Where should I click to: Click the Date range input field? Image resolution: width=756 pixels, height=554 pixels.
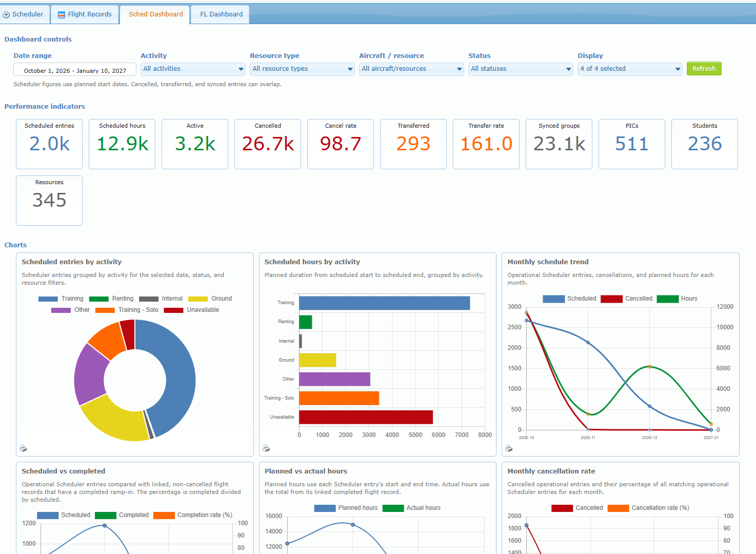75,70
